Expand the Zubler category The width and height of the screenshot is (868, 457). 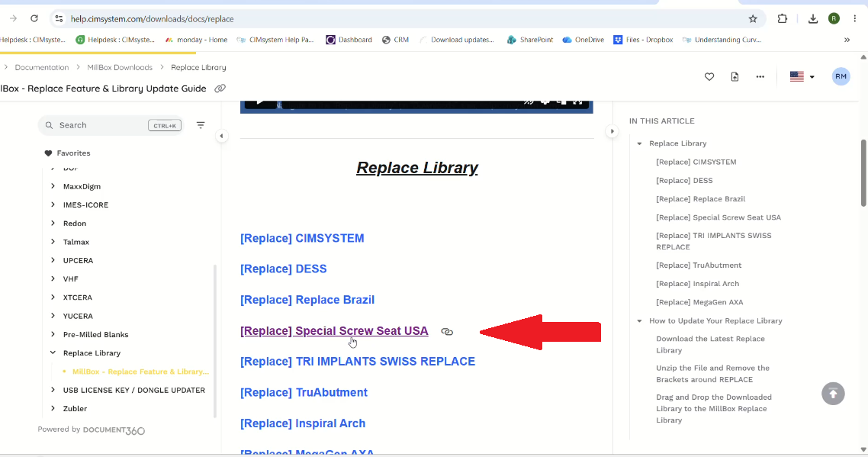[53, 408]
